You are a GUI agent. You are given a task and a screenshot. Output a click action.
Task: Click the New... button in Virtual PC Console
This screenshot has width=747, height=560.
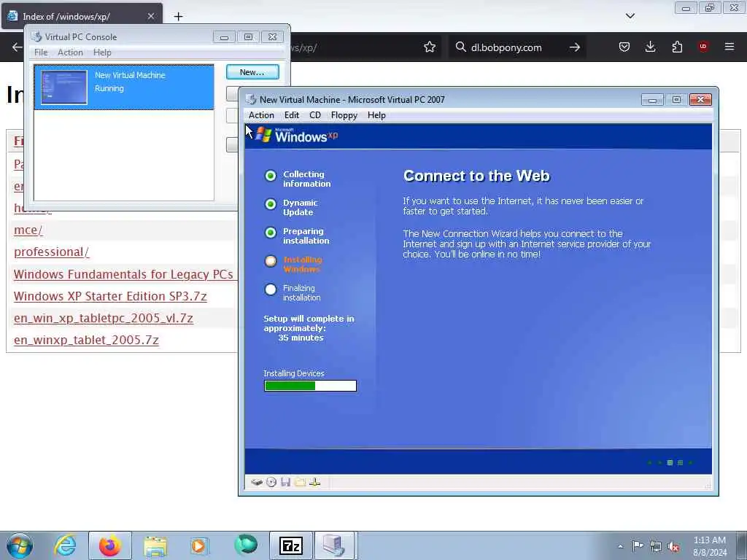(x=252, y=72)
